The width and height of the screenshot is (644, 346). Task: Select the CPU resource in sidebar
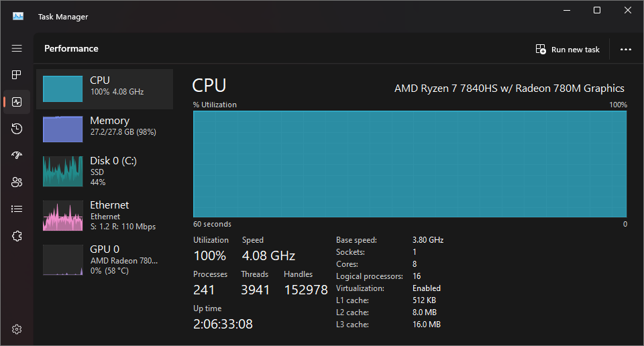tap(105, 89)
